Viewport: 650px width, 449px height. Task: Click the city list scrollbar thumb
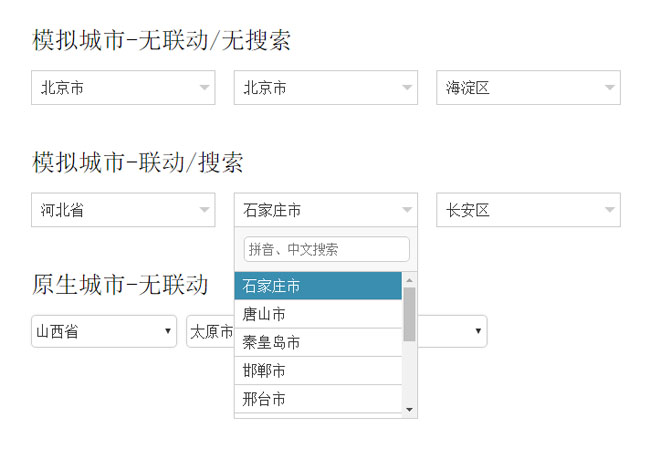pyautogui.click(x=409, y=314)
